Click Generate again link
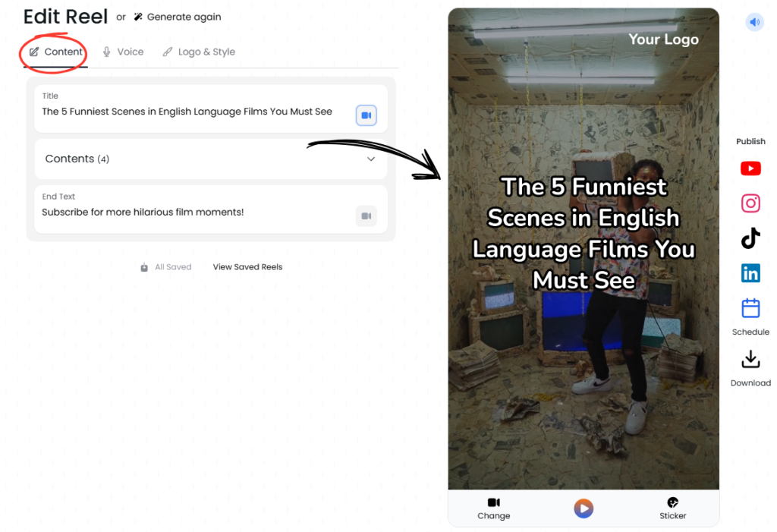The height and width of the screenshot is (532, 777). pos(184,17)
